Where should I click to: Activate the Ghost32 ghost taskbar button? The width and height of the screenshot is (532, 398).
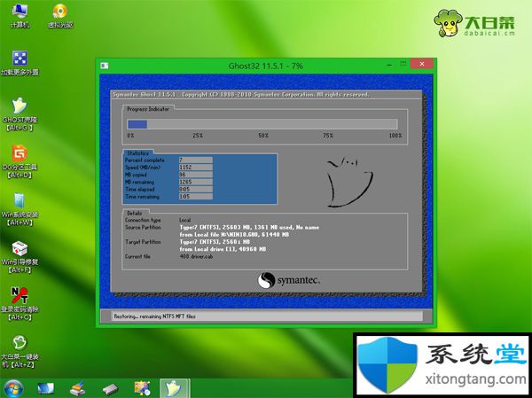pos(175,388)
